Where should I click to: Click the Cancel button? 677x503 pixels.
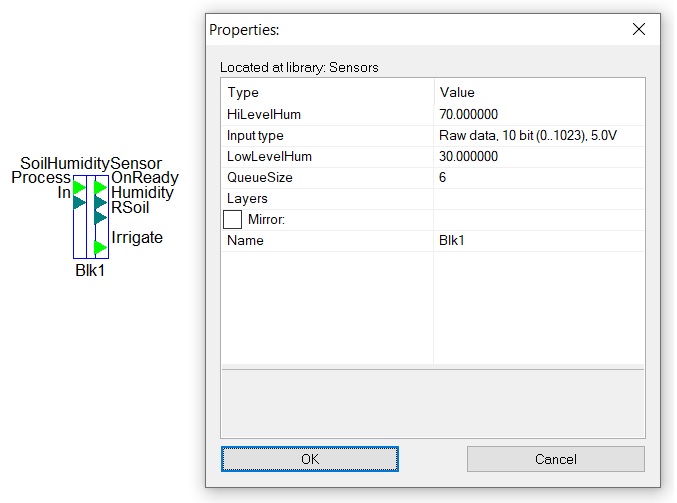(x=556, y=459)
